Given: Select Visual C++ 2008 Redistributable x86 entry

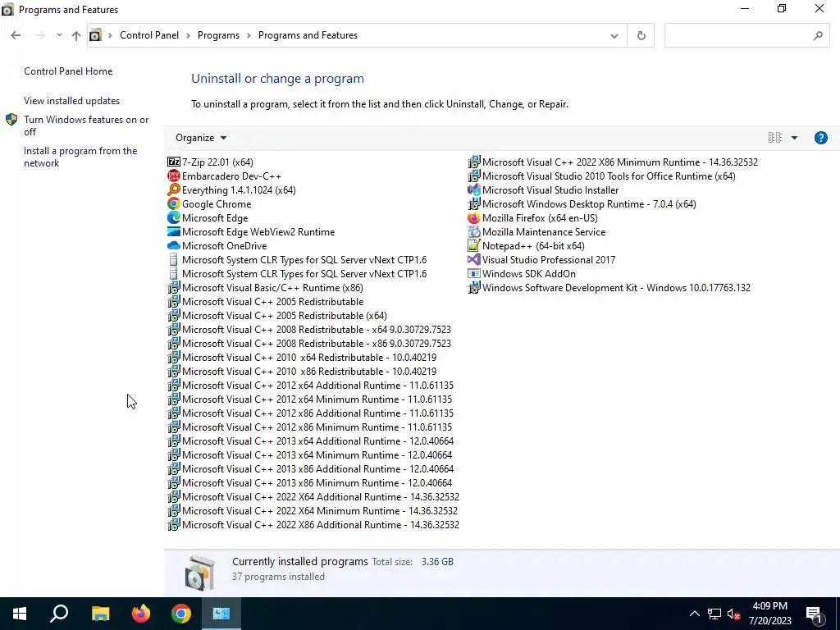Looking at the screenshot, I should [309, 344].
